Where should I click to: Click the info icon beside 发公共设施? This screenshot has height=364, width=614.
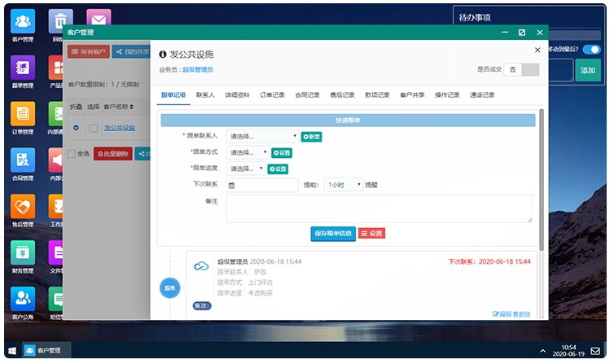coord(163,55)
